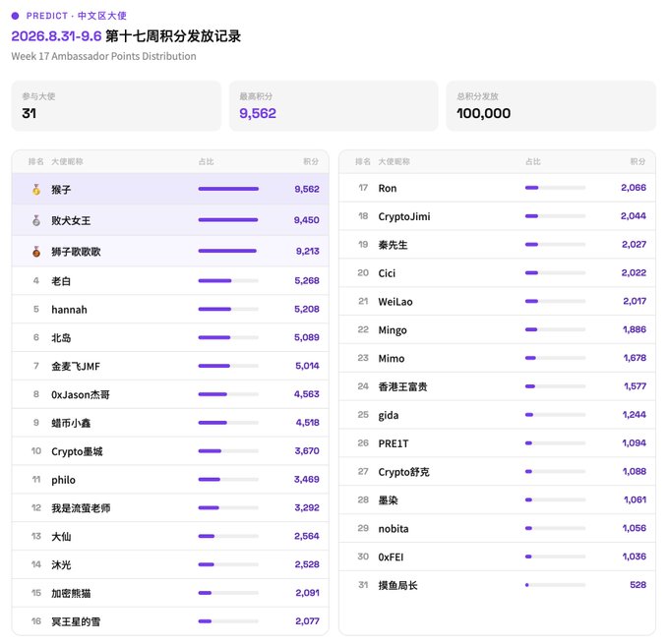Click the gold medal icon beside 猴子
This screenshot has width=669, height=644.
36,190
